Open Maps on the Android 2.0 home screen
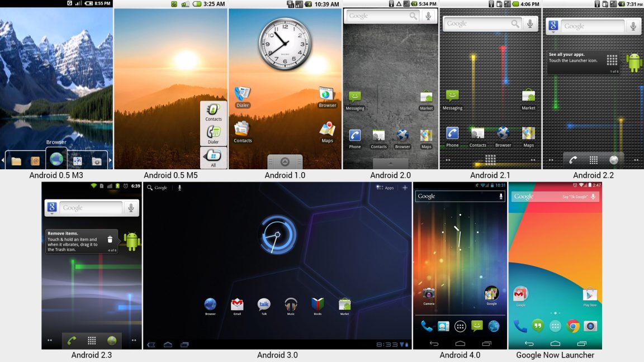The height and width of the screenshot is (362, 644). pyautogui.click(x=427, y=134)
